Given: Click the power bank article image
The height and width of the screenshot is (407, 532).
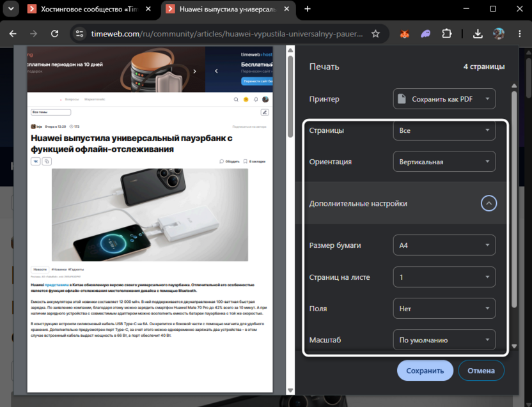Looking at the screenshot, I should coord(150,215).
